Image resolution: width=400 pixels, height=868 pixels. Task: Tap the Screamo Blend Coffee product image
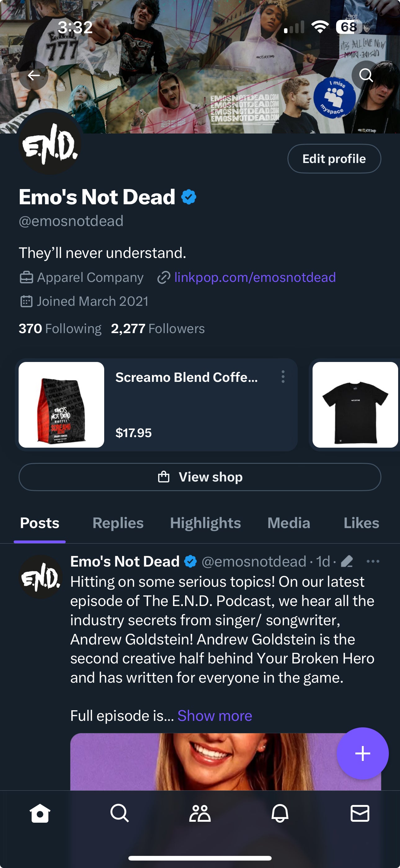tap(61, 405)
